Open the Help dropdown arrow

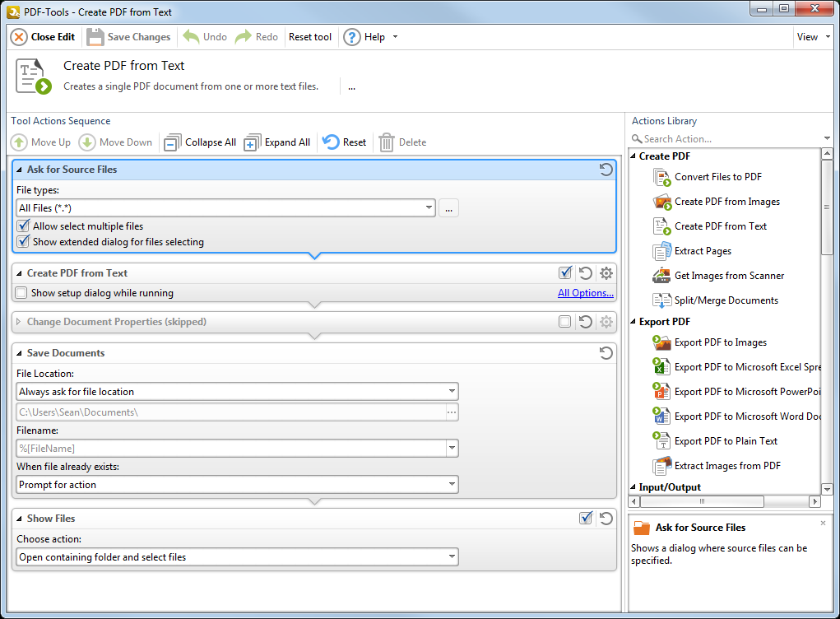[x=396, y=37]
